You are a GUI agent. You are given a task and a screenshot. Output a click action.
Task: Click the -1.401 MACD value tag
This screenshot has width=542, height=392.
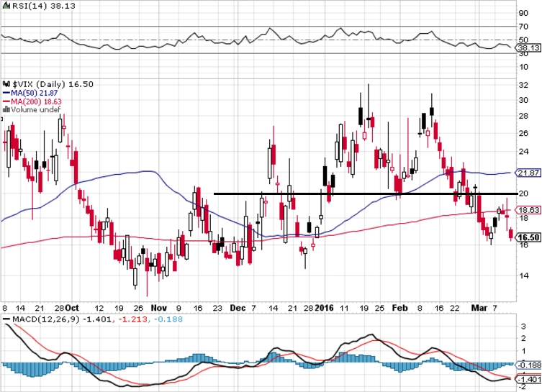(x=528, y=380)
